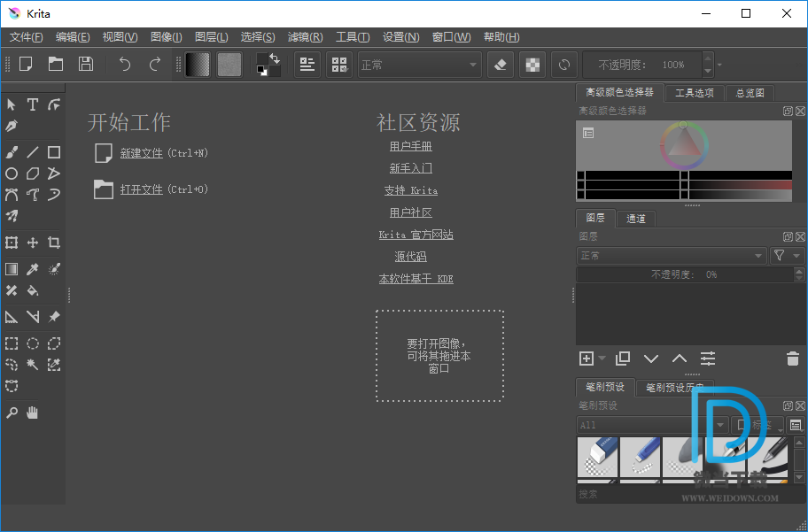
Task: Select the Line tool
Action: click(x=33, y=152)
